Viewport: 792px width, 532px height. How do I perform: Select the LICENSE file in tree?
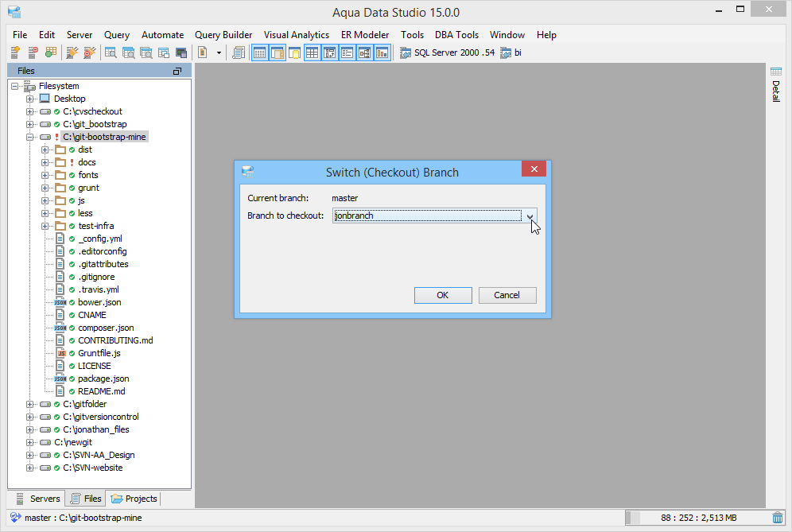click(95, 366)
